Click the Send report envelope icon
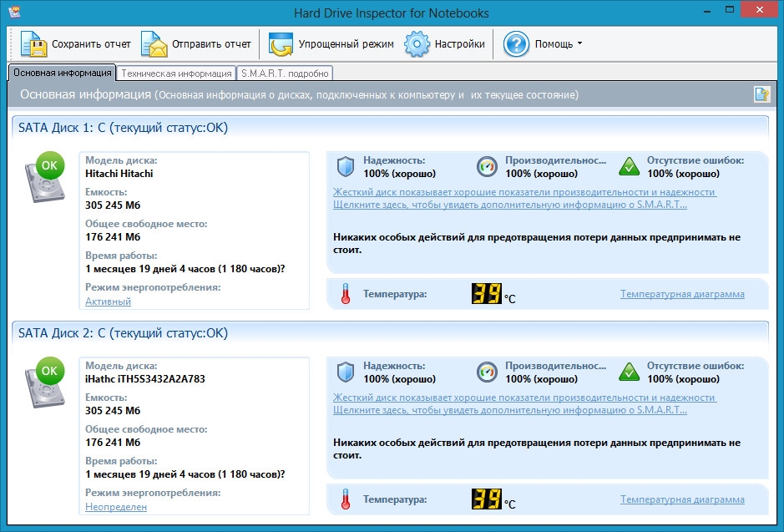This screenshot has width=784, height=532. [154, 43]
